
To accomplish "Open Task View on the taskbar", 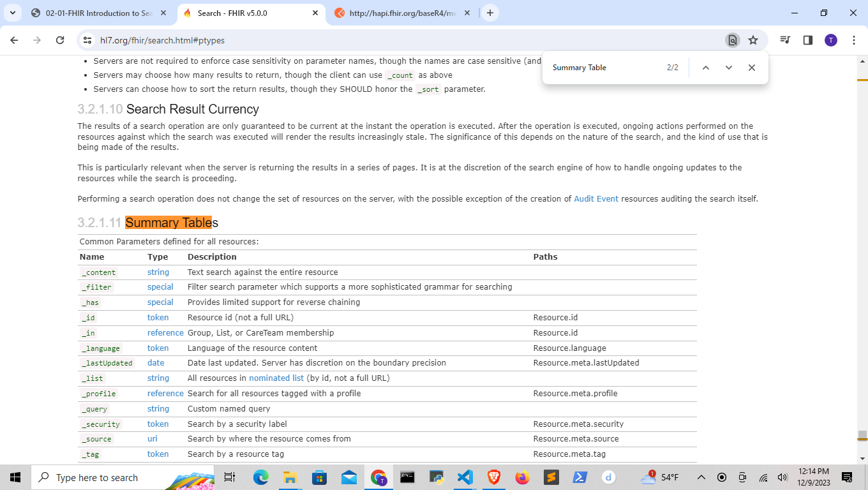I will coord(230,477).
